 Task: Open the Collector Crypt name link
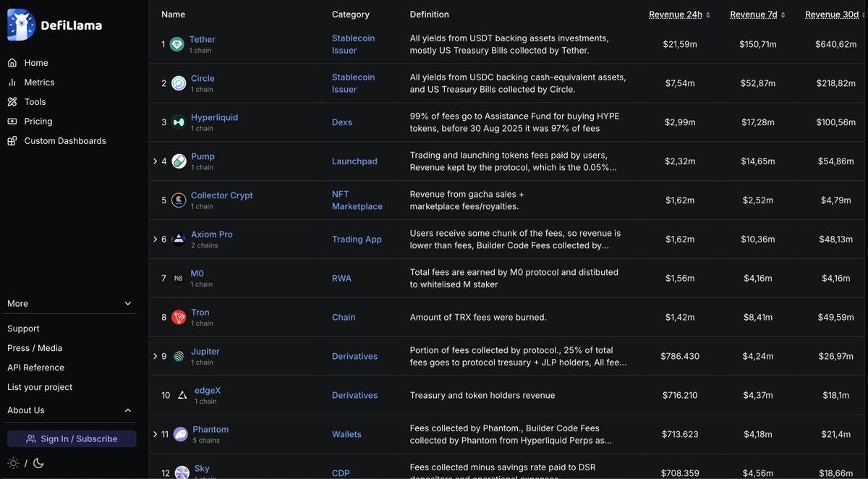tap(222, 195)
